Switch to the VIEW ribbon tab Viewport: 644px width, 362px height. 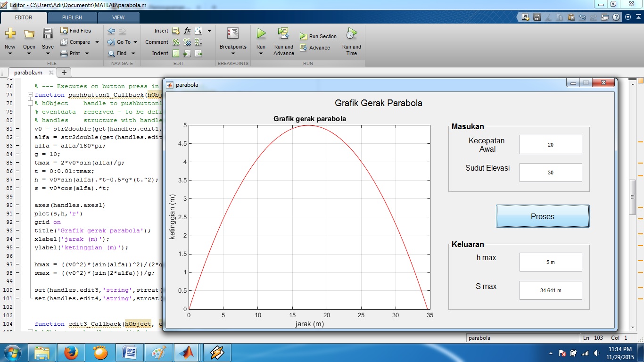118,17
